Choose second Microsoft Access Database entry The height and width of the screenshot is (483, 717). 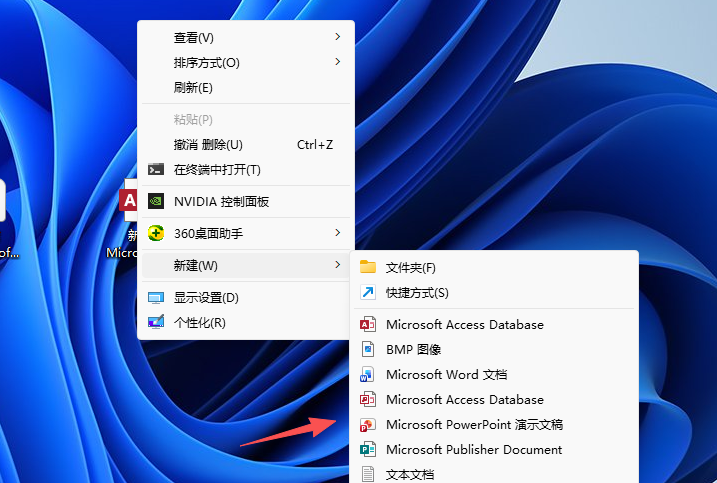[494, 399]
